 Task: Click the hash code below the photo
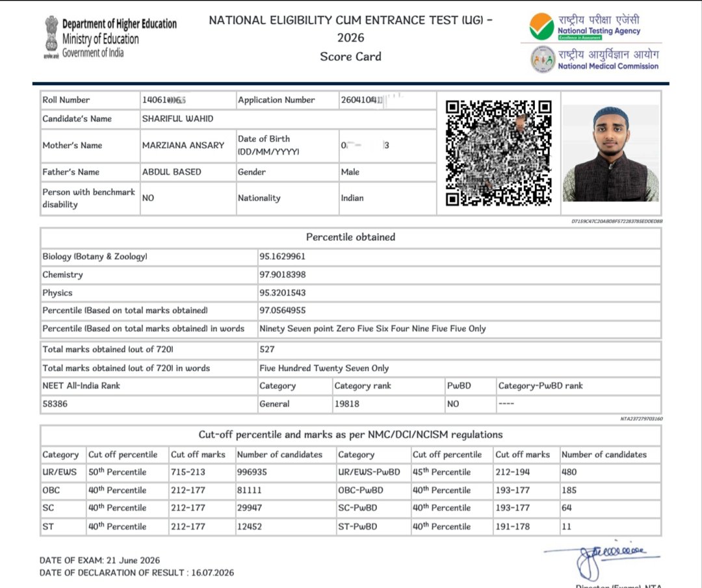tap(617, 222)
